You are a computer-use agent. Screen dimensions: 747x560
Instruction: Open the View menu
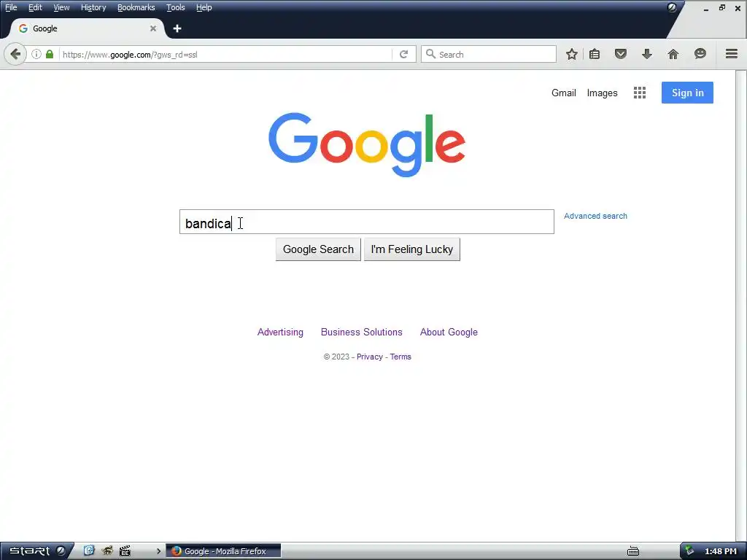(61, 7)
